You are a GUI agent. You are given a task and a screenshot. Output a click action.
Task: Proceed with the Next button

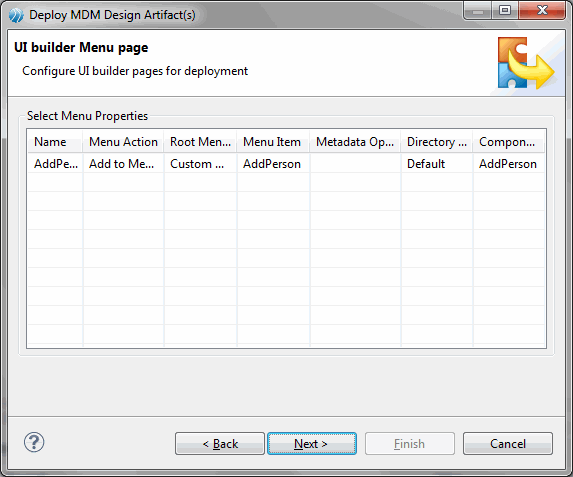coord(312,444)
